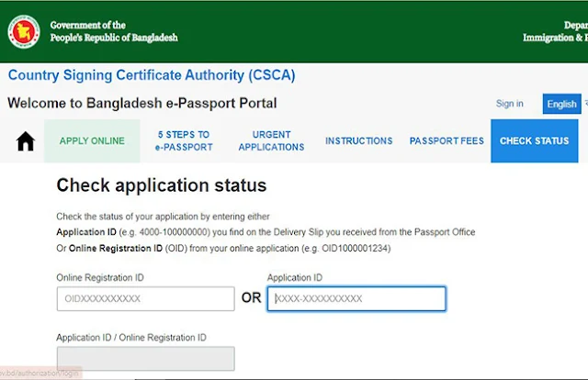The image size is (588, 380).
Task: Open the Instructions tab
Action: [x=359, y=141]
